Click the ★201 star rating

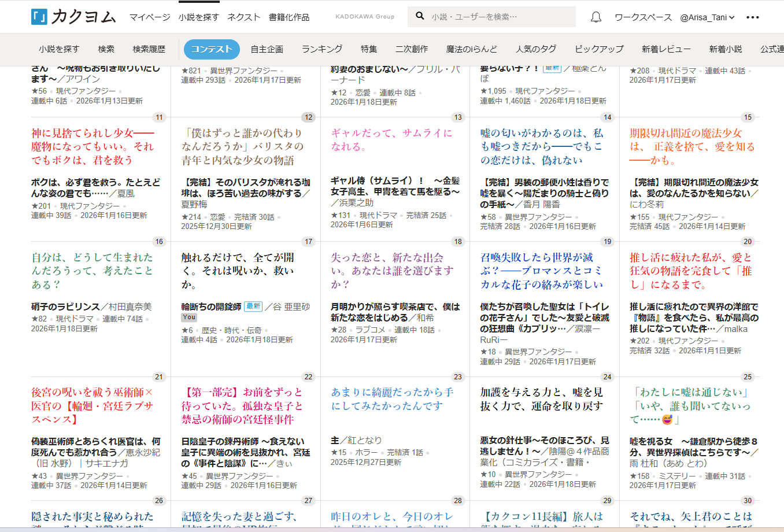41,206
